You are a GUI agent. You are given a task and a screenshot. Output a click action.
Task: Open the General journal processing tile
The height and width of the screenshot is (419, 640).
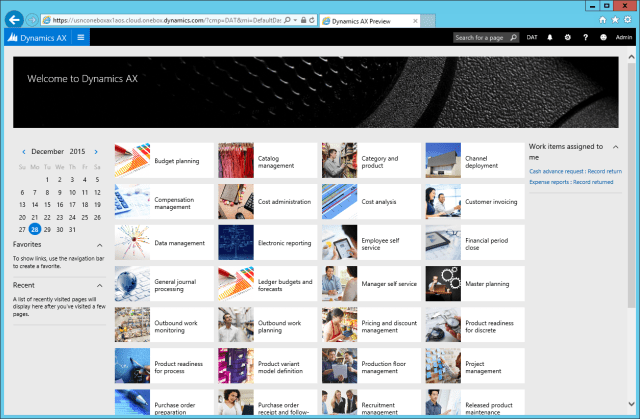pos(164,284)
